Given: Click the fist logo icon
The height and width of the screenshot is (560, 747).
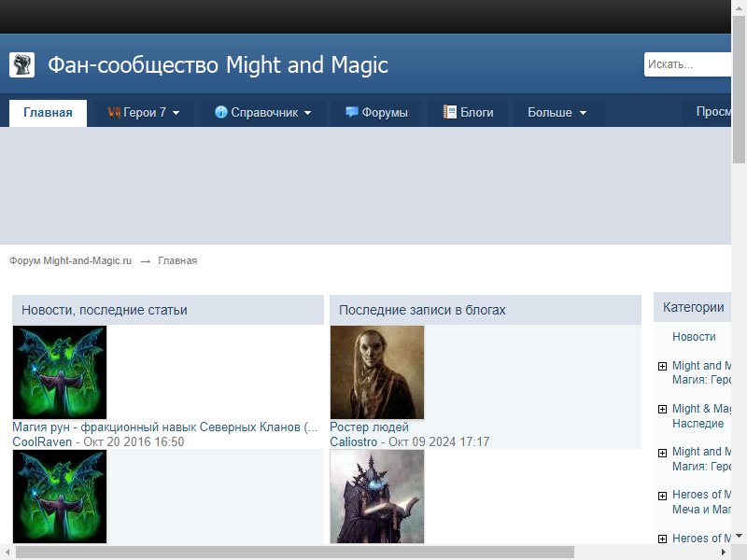Looking at the screenshot, I should (21, 64).
